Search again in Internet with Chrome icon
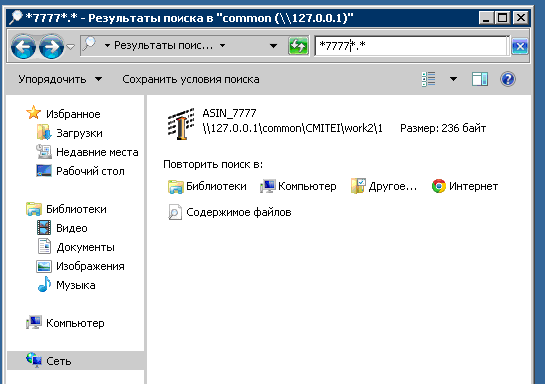 [465, 186]
